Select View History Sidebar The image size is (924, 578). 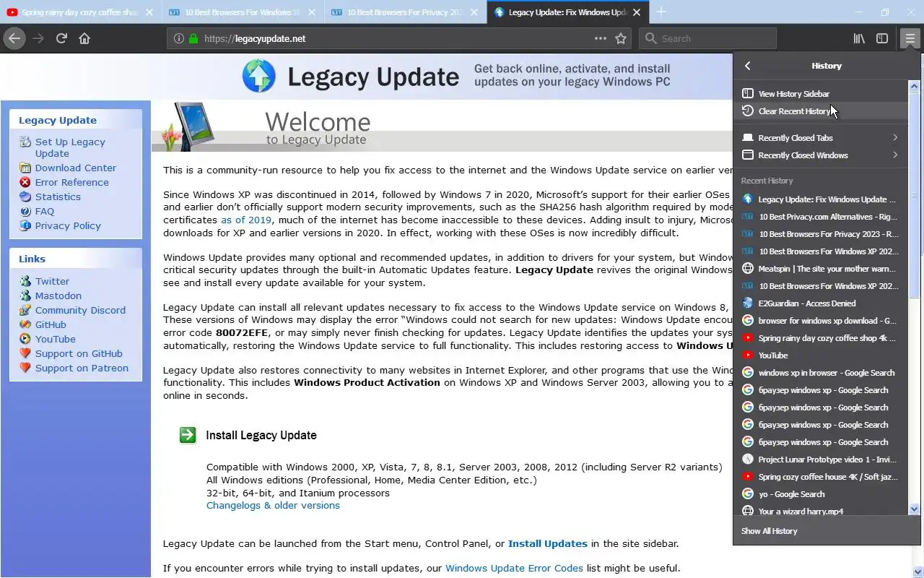(821, 94)
